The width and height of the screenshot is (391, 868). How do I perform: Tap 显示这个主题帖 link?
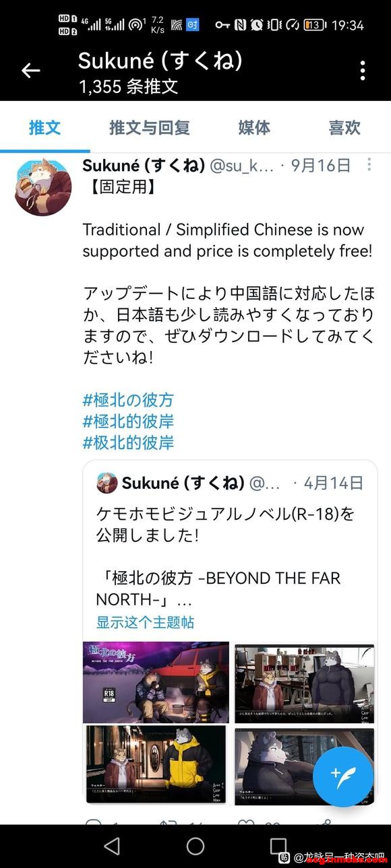point(145,622)
